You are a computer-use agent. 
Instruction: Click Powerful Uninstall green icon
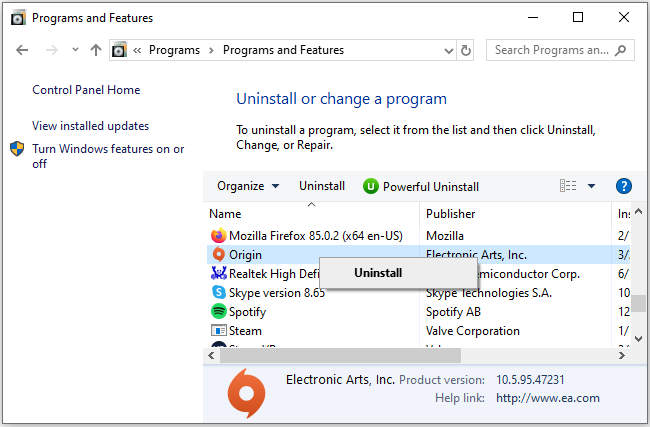(371, 187)
